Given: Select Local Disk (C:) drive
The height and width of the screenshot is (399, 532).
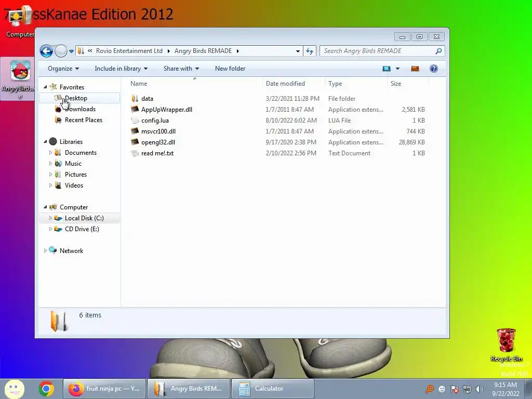Looking at the screenshot, I should (x=79, y=218).
